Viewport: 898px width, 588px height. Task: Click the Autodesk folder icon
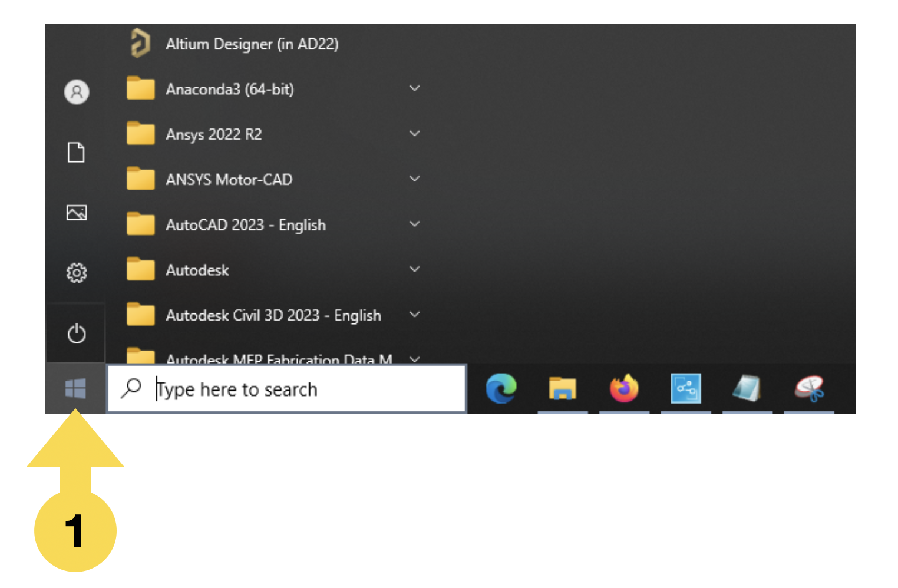(x=140, y=269)
